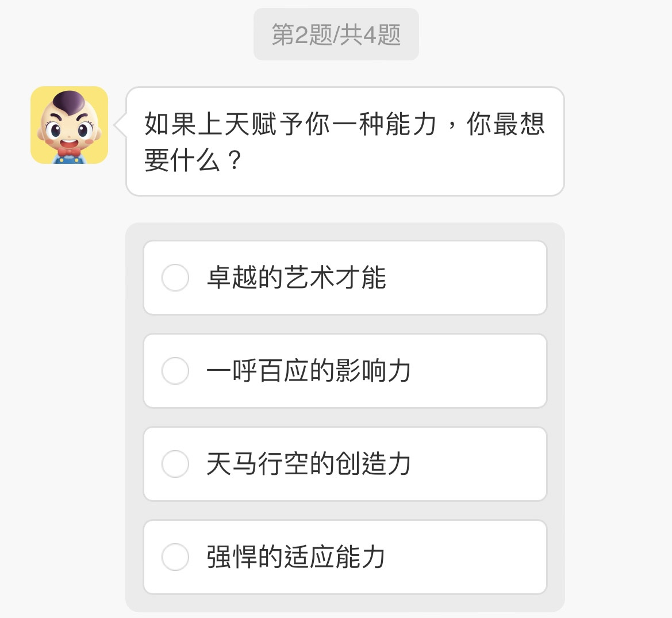Click the 强悍的适应能力 option text
Screen dimensions: 672x618
(296, 557)
